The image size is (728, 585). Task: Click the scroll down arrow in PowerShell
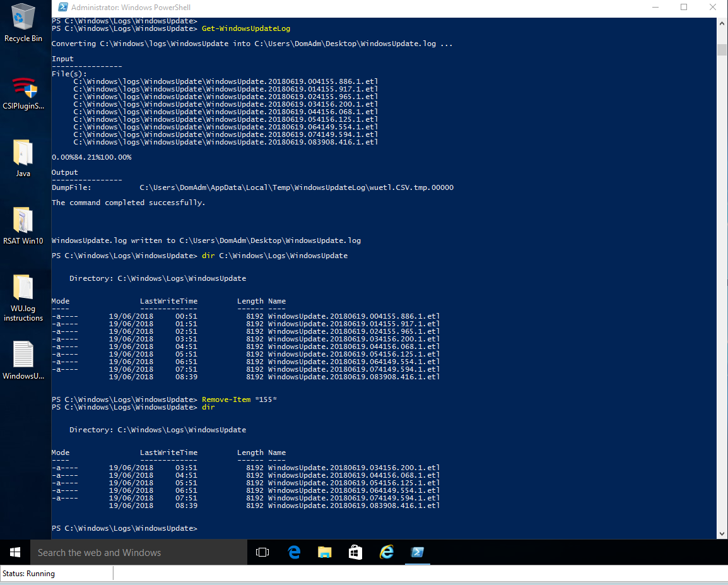pyautogui.click(x=722, y=533)
